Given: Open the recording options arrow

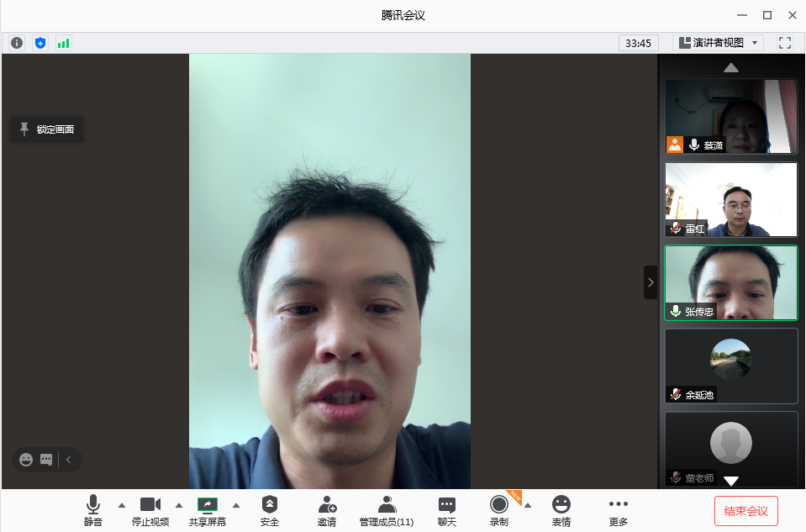Looking at the screenshot, I should click(x=527, y=506).
